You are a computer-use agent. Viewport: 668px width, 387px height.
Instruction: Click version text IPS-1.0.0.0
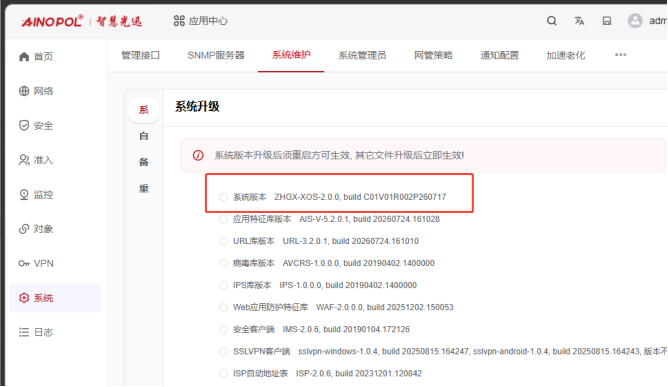[x=300, y=285]
